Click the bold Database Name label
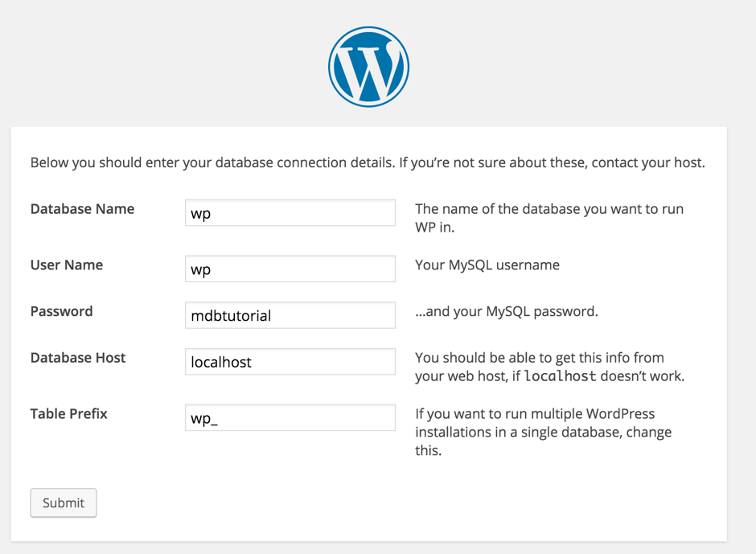This screenshot has height=554, width=756. [x=82, y=209]
